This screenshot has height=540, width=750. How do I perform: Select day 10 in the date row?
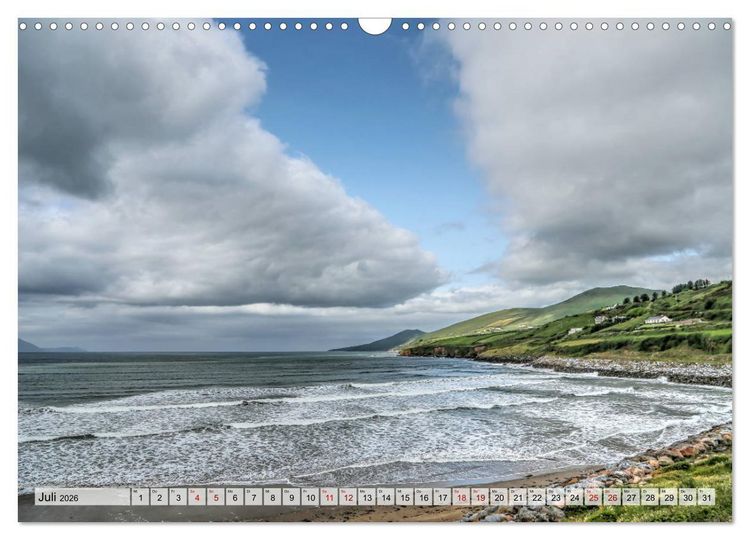tap(310, 496)
